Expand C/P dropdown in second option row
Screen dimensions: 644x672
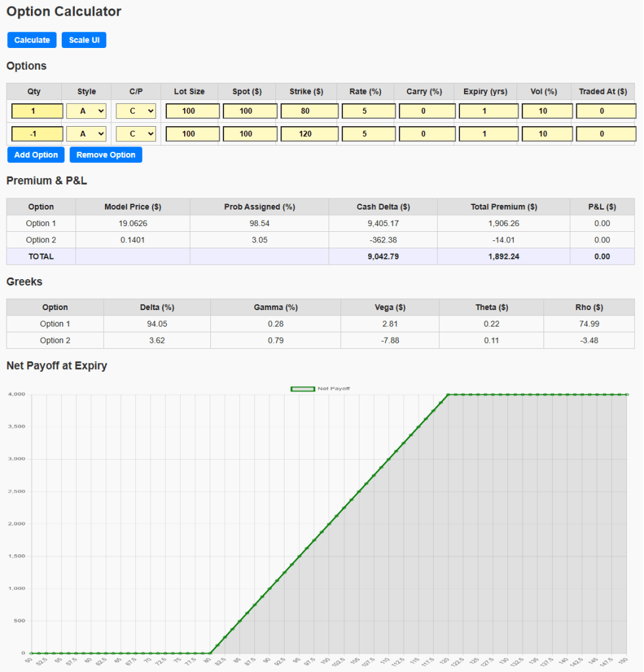136,134
